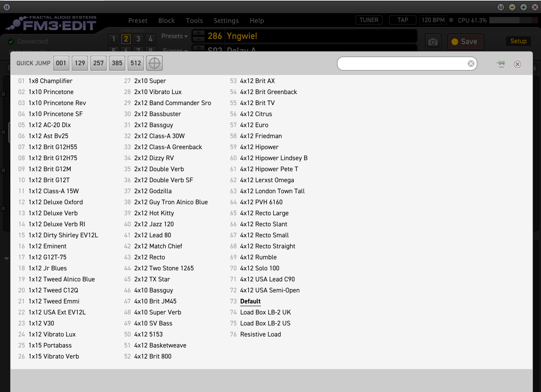Select scene 4 button
541x392 pixels.
(x=150, y=39)
